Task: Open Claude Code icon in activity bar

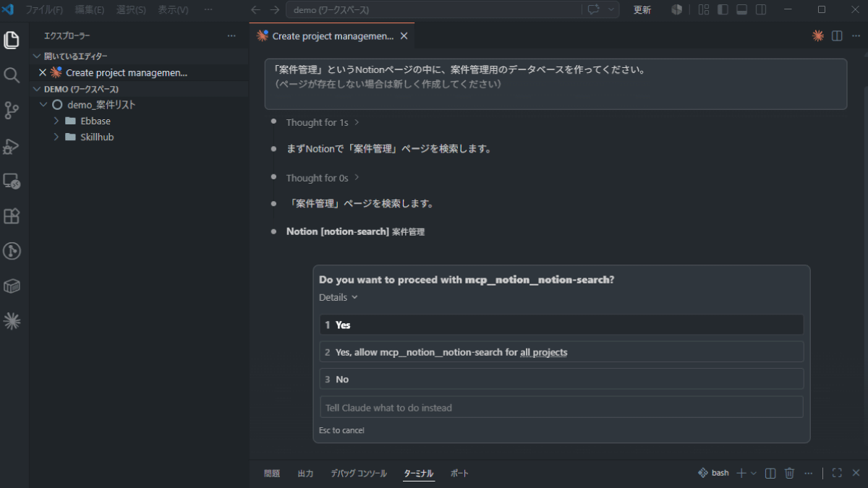Action: tap(12, 321)
